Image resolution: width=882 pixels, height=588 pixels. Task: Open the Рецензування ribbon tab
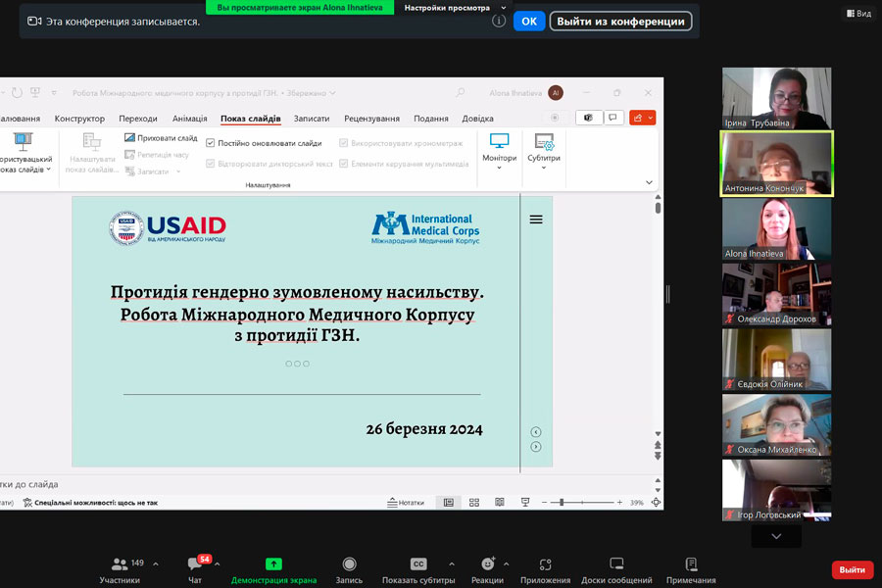tap(371, 119)
